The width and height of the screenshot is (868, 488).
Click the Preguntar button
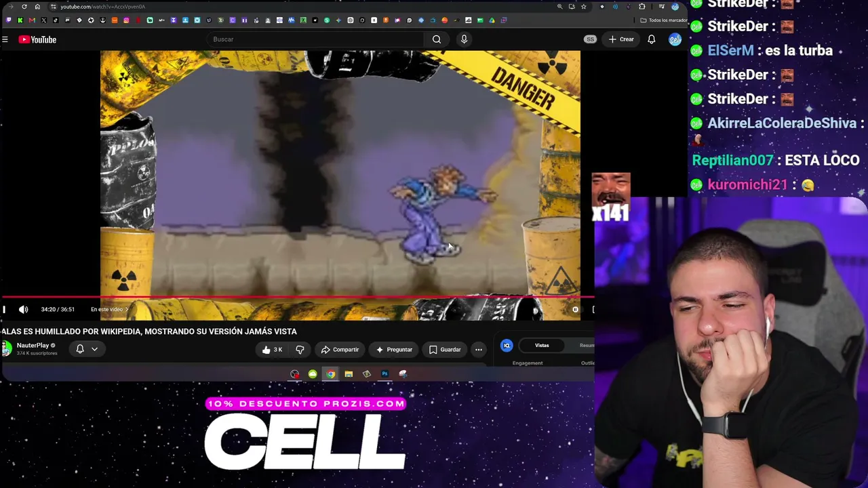click(x=394, y=350)
